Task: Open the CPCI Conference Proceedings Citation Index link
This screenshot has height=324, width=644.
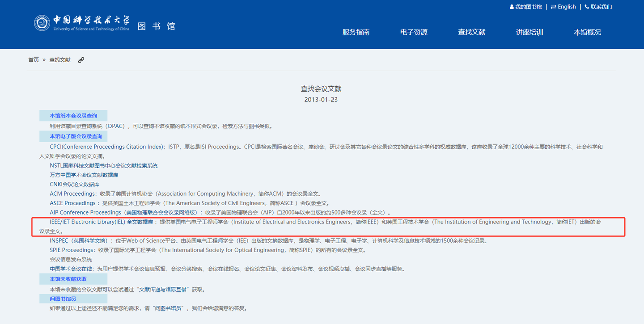Action: pos(107,147)
